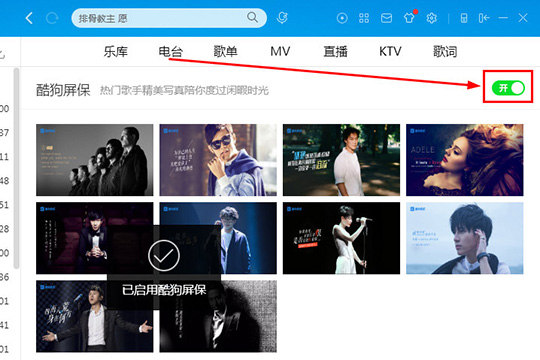The image size is (540, 360).
Task: Select the ADELE screensaver thumbnail
Action: click(465, 160)
